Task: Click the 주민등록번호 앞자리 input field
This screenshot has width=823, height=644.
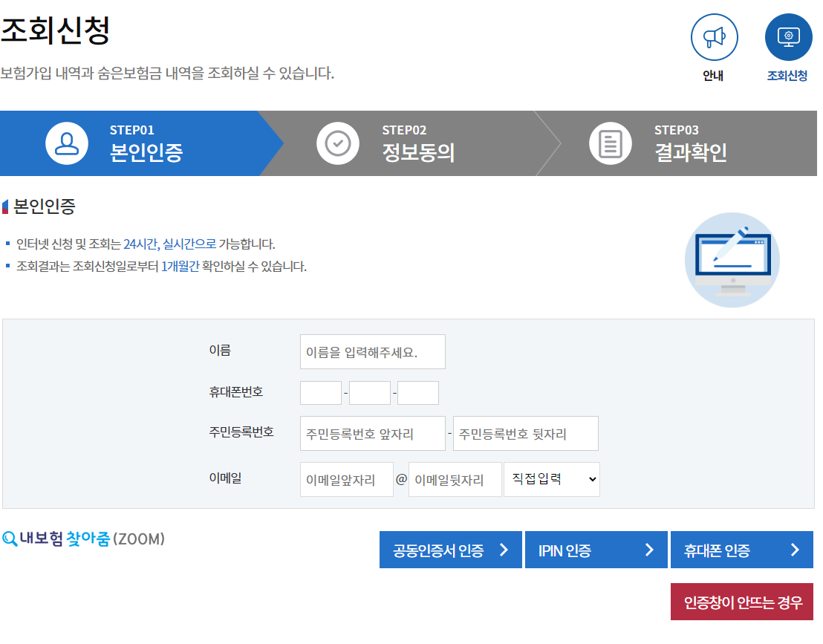Action: coord(372,433)
